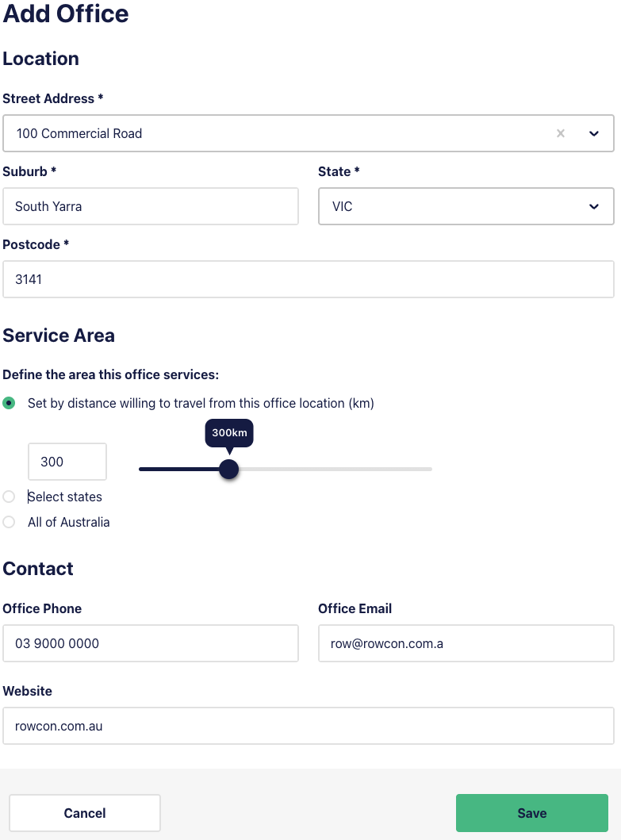Select distance willing to travel radio option
Viewport: 621px width, 840px height.
coord(9,403)
